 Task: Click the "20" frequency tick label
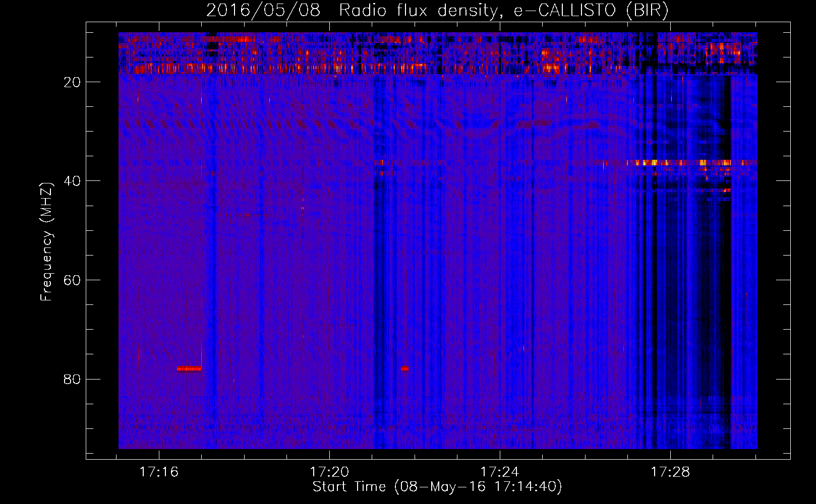click(73, 82)
